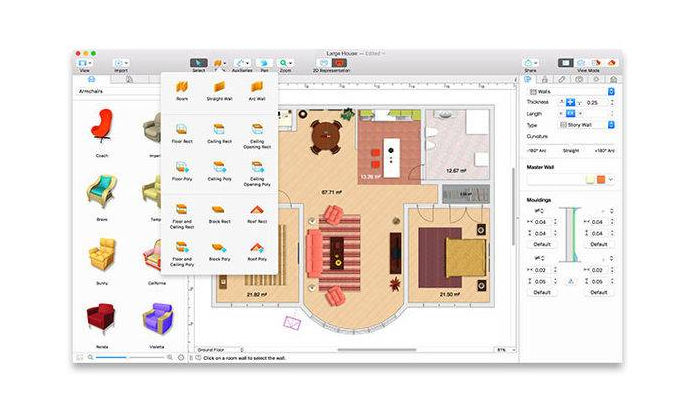Viewport: 684px width, 411px height.
Task: Open the building inspector tab
Action: click(x=545, y=79)
